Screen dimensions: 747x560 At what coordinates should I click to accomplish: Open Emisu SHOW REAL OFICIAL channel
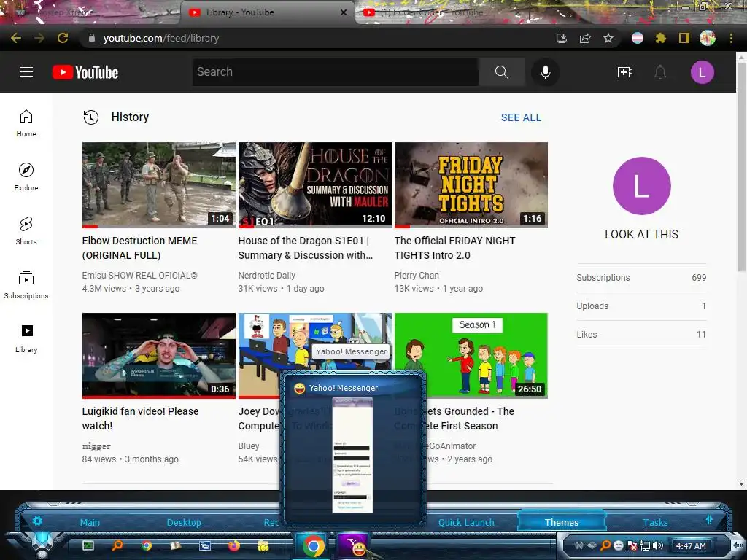pyautogui.click(x=139, y=275)
